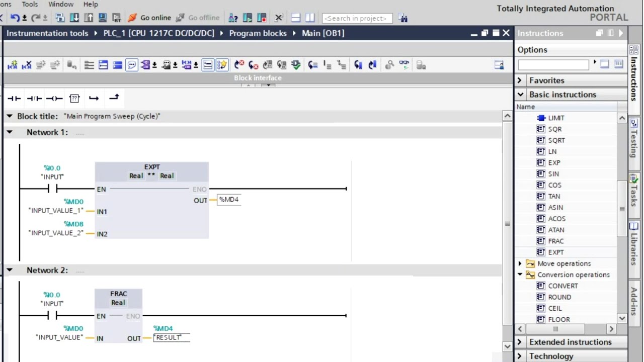Click Program blocks in breadcrumb

point(258,33)
